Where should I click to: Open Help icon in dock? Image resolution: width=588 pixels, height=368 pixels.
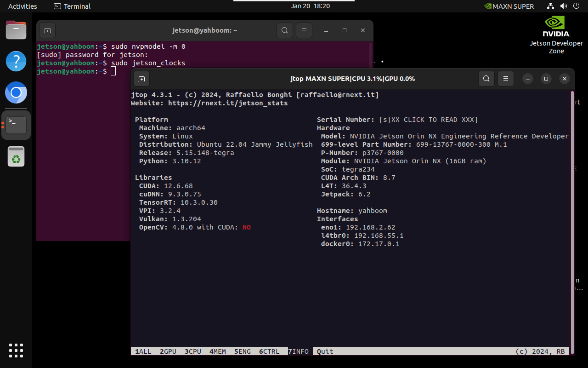pyautogui.click(x=16, y=62)
